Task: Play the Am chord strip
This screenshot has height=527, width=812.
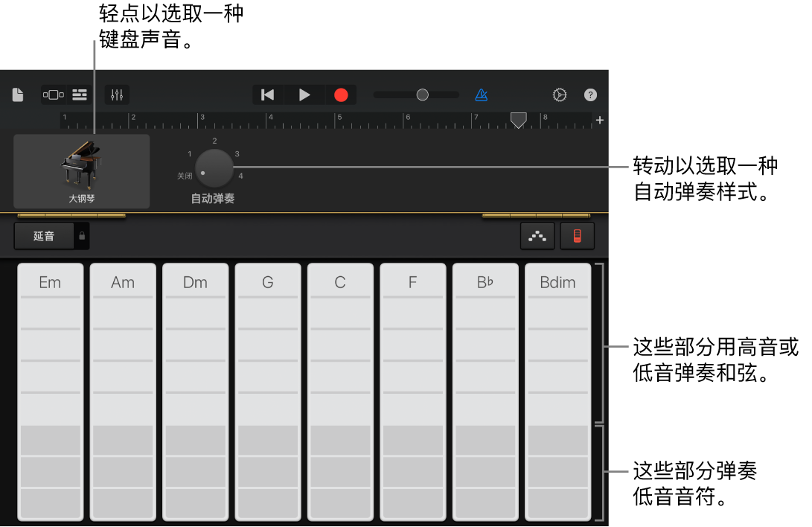Action: pos(123,392)
